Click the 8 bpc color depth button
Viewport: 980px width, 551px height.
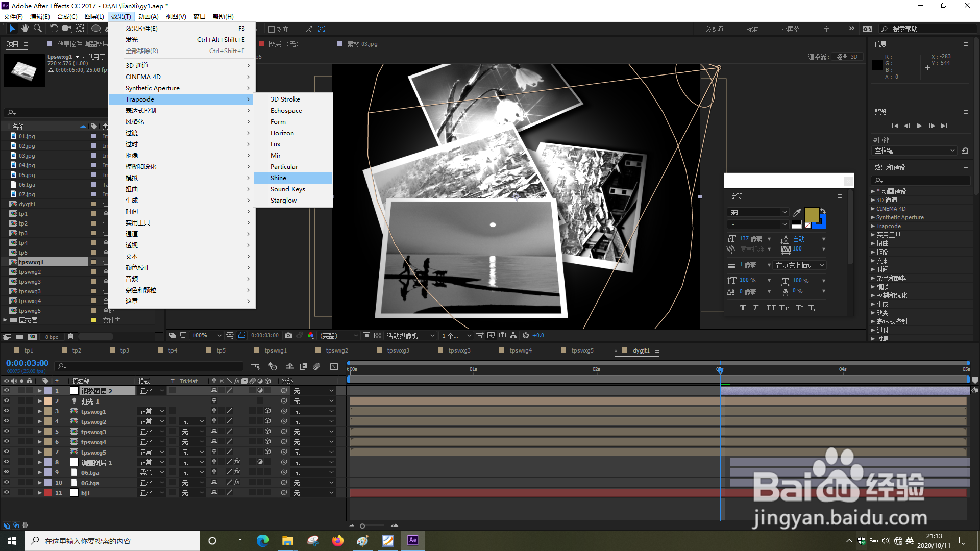[x=52, y=337]
